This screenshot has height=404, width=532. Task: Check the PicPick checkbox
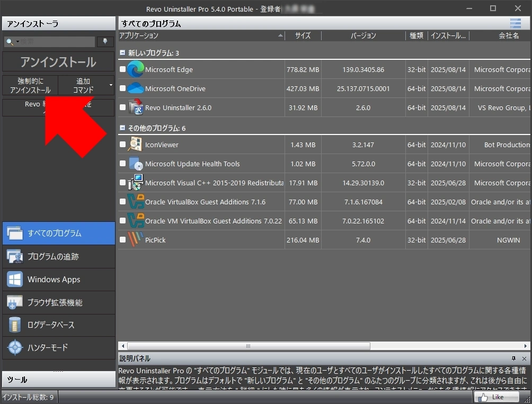(123, 239)
